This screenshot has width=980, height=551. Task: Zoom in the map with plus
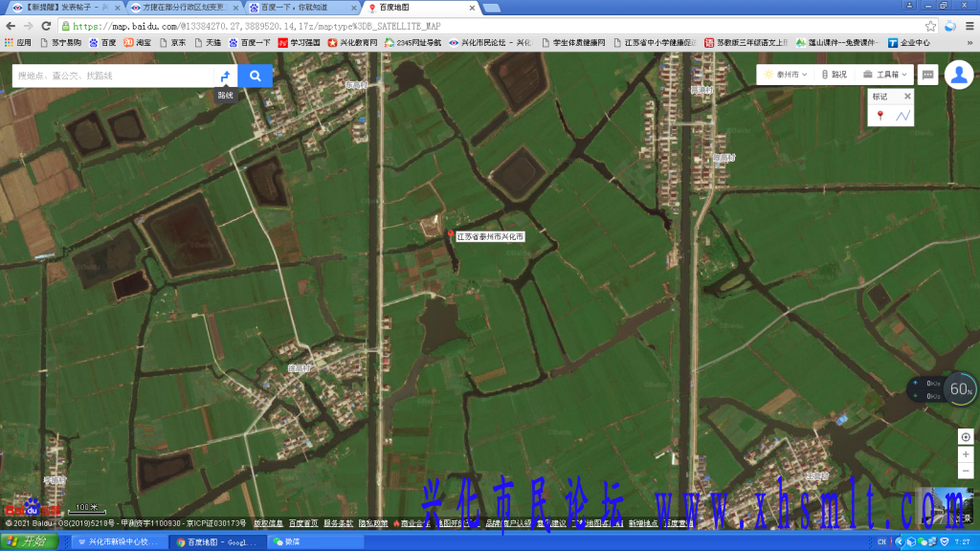coord(966,454)
